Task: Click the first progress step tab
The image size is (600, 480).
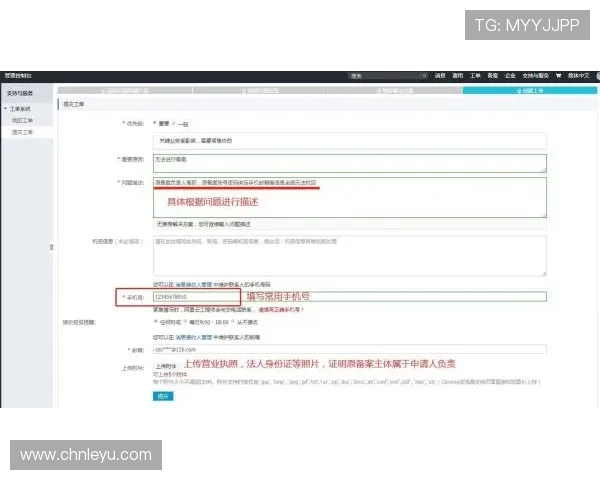Action: point(125,91)
